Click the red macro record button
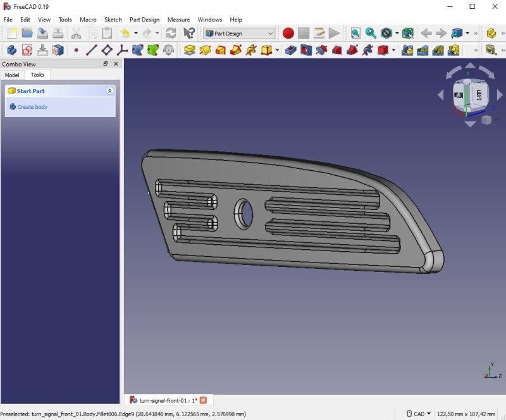The height and width of the screenshot is (420, 506). (288, 33)
